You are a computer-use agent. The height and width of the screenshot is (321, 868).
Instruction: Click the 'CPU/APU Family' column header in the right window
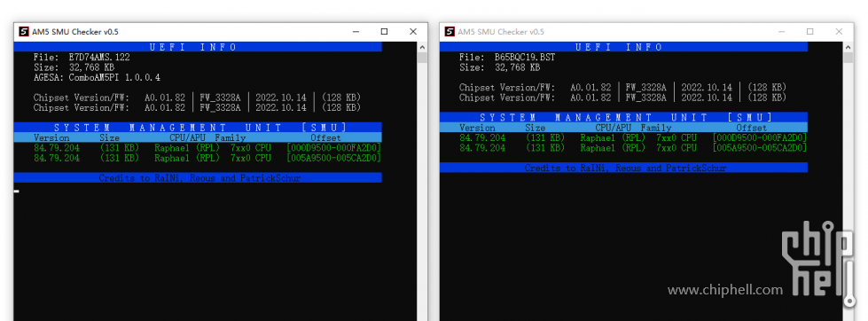[x=633, y=128]
